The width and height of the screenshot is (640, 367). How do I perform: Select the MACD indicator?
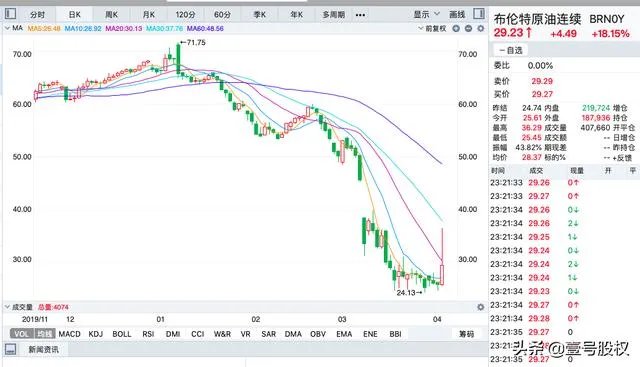(69, 334)
